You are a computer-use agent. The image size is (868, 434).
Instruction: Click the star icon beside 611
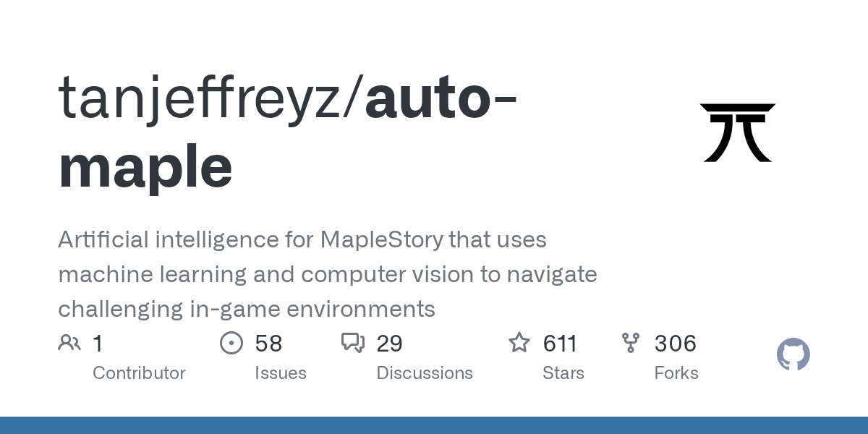(x=519, y=343)
